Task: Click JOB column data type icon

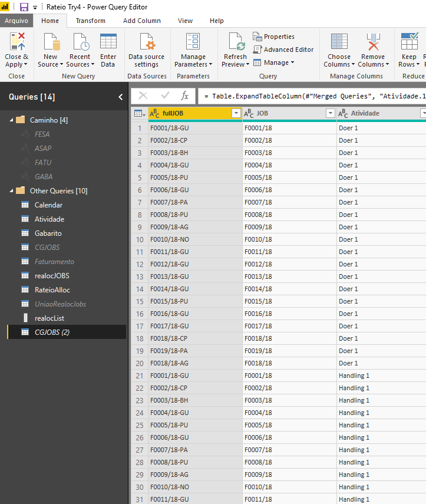Action: pyautogui.click(x=249, y=113)
